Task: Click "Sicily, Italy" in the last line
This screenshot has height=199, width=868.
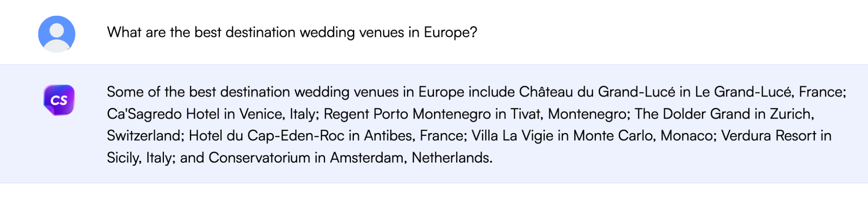Action: [140, 158]
